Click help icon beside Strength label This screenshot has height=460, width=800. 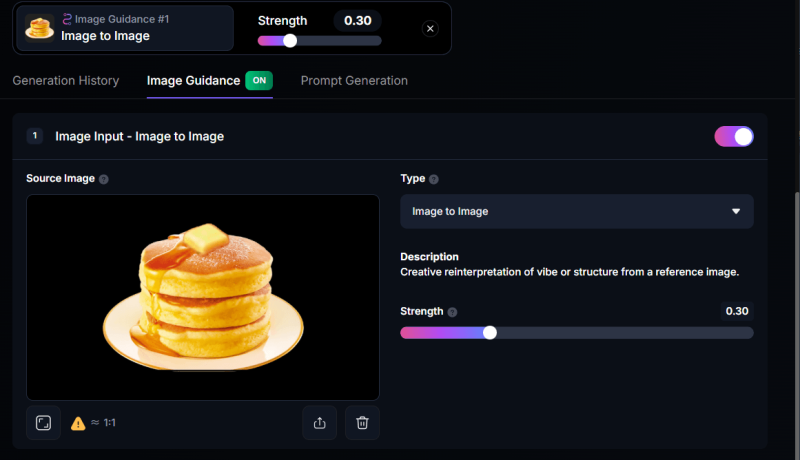click(x=453, y=312)
